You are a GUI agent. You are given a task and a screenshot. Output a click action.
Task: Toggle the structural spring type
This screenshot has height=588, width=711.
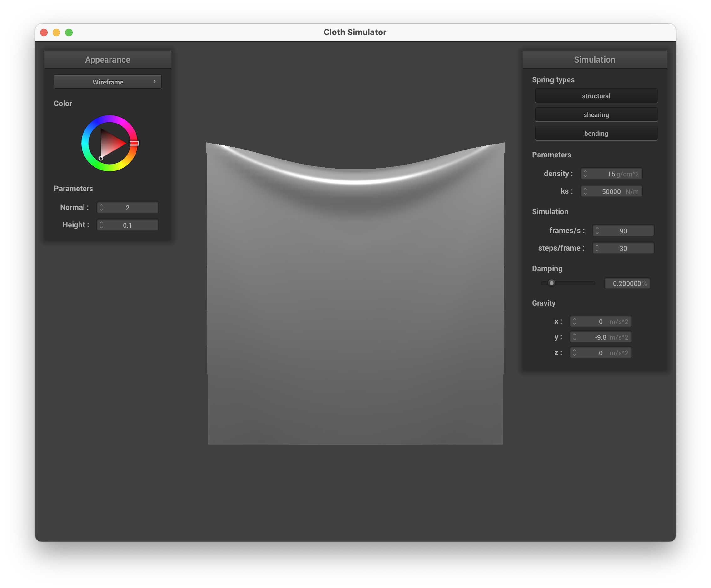[596, 96]
